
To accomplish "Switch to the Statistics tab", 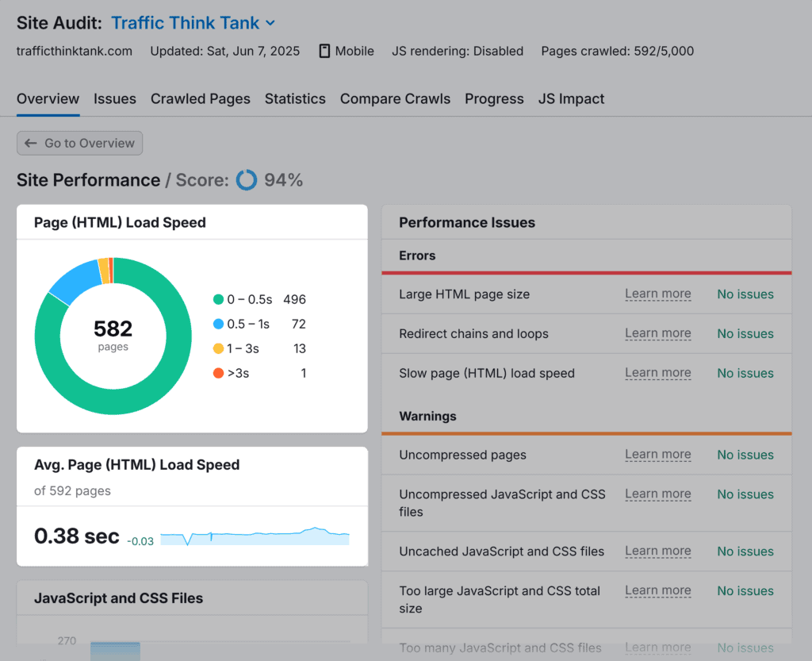I will (295, 99).
